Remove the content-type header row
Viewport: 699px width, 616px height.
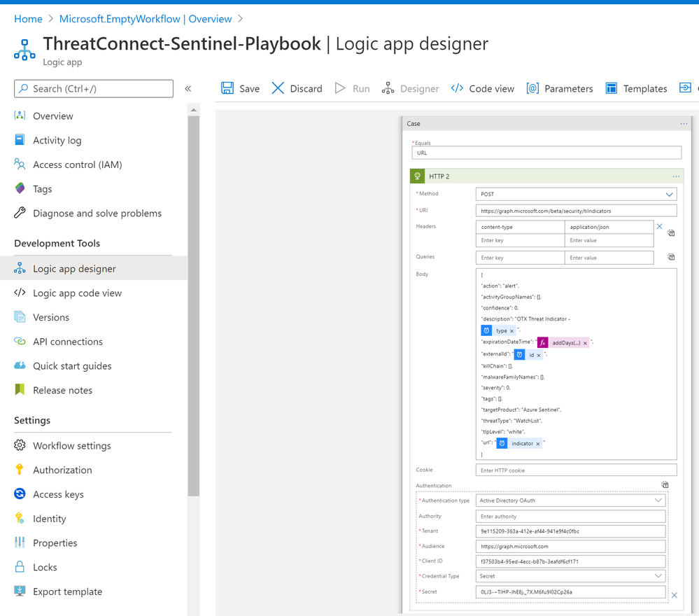(x=659, y=226)
